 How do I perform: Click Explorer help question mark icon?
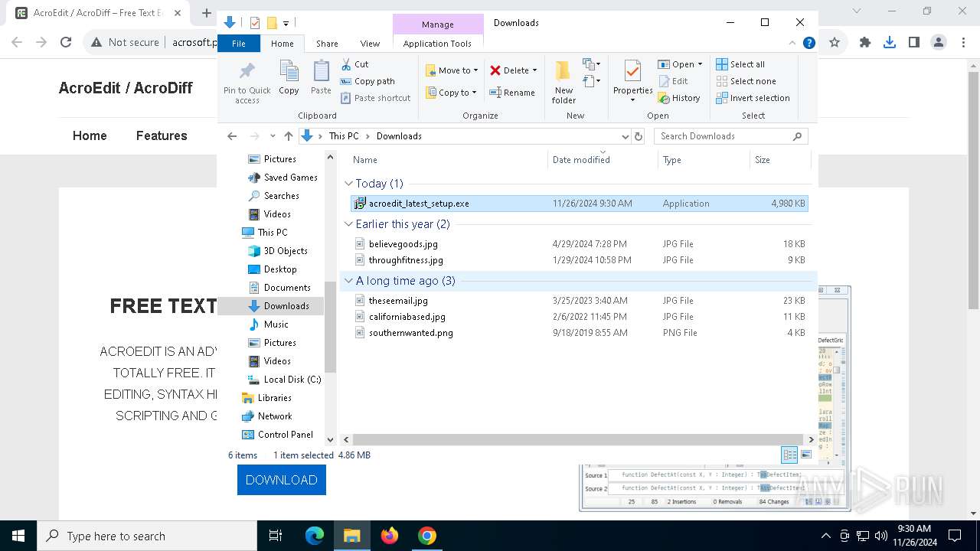(x=808, y=44)
